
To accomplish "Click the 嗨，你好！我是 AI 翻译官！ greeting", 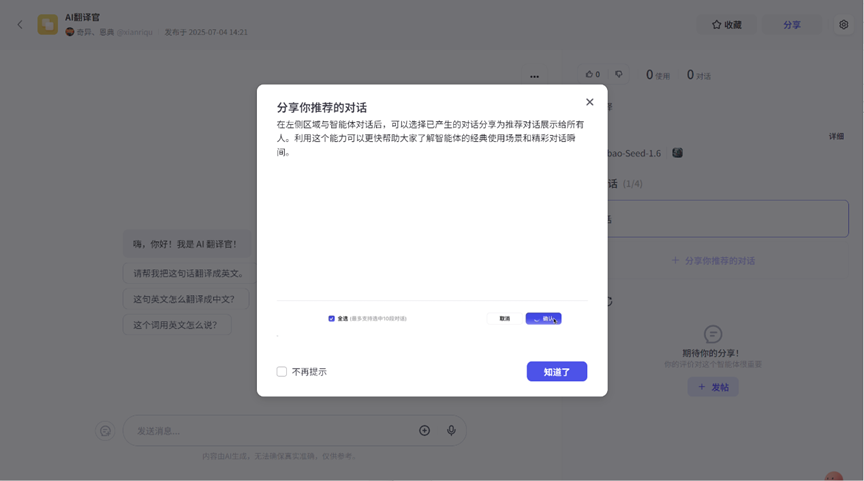I will click(185, 244).
